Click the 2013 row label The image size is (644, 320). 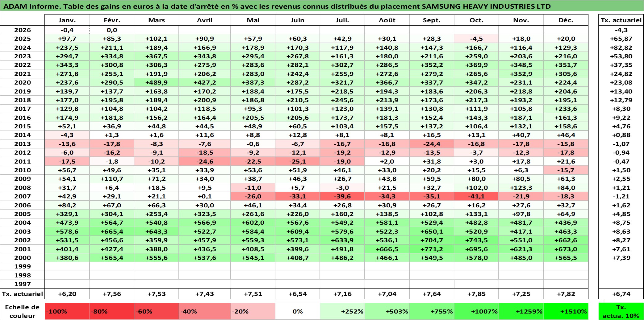(x=23, y=144)
